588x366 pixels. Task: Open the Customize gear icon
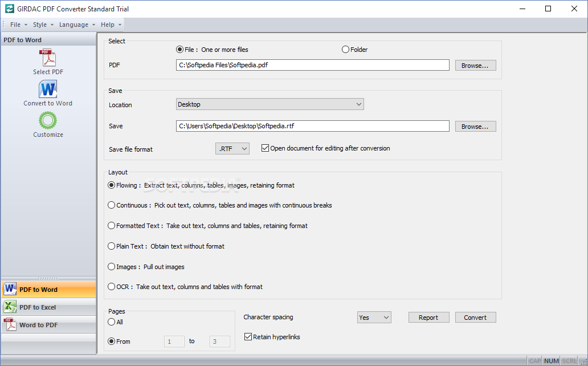click(48, 120)
